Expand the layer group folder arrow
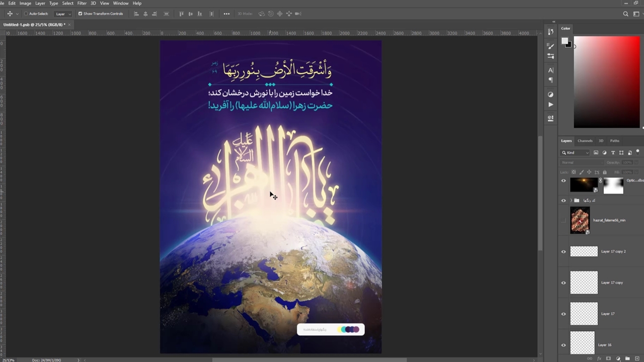 click(571, 200)
